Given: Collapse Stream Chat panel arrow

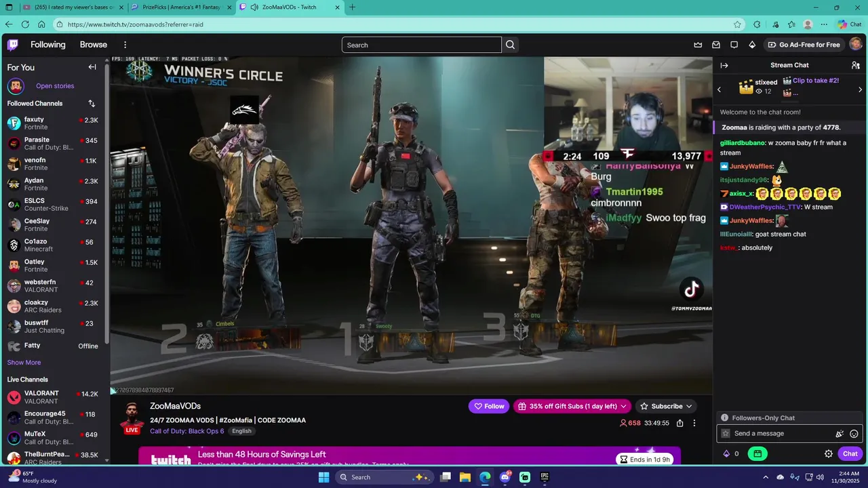Looking at the screenshot, I should [x=724, y=65].
